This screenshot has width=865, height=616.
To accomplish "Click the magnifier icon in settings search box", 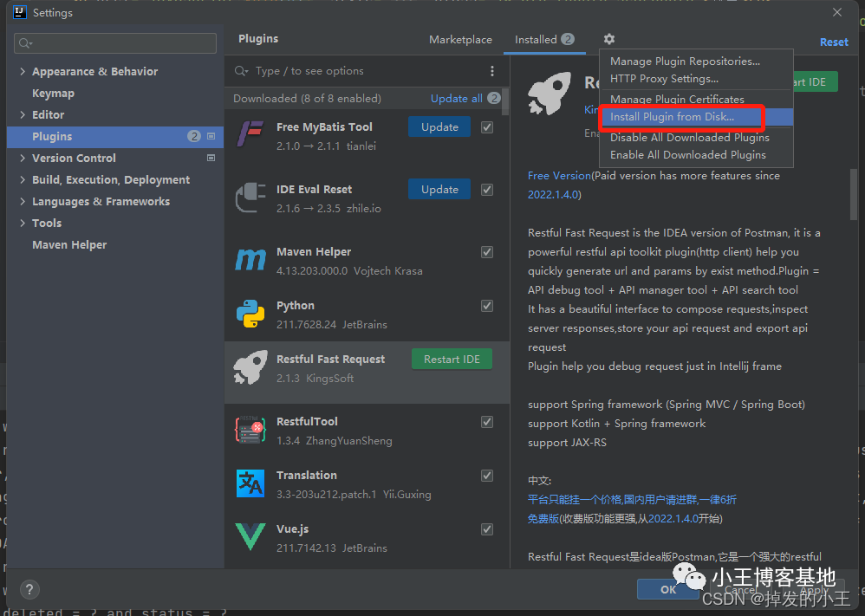I will click(25, 43).
